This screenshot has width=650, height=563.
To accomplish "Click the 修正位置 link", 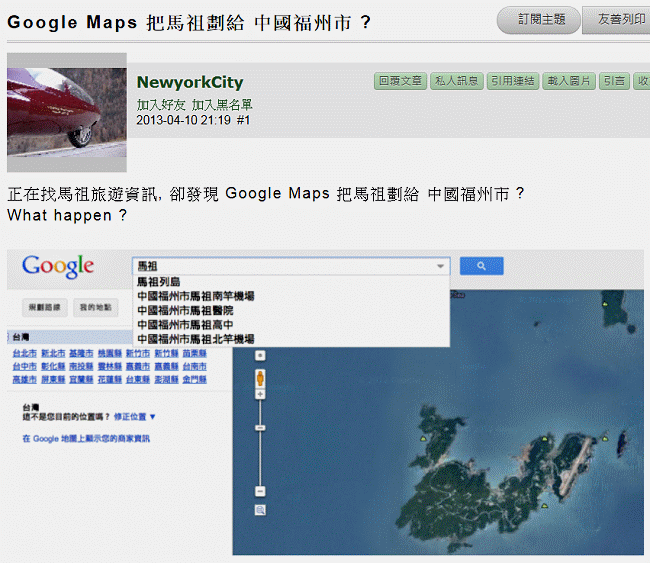I will [130, 417].
